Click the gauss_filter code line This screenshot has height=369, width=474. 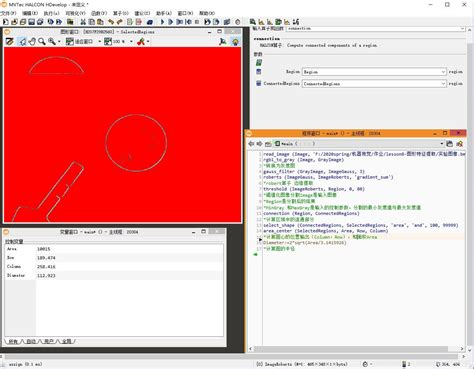(x=314, y=171)
